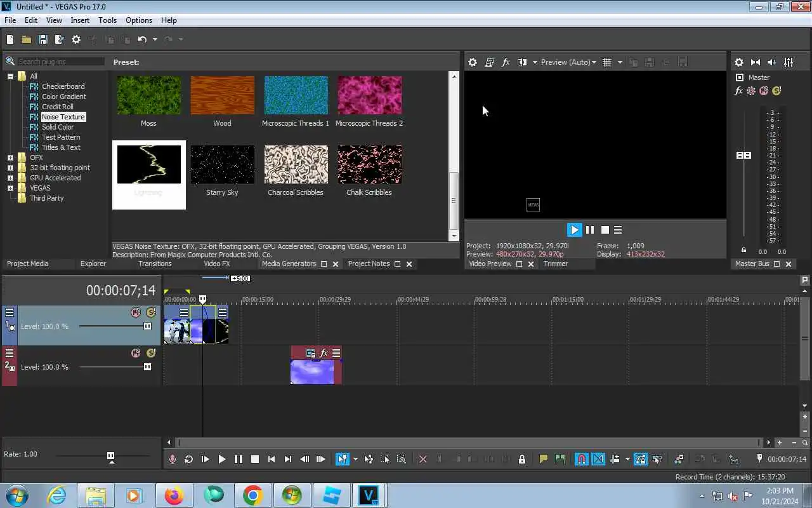Viewport: 812px width, 508px height.
Task: Open Preview (Auto) quality dropdown
Action: (x=568, y=62)
